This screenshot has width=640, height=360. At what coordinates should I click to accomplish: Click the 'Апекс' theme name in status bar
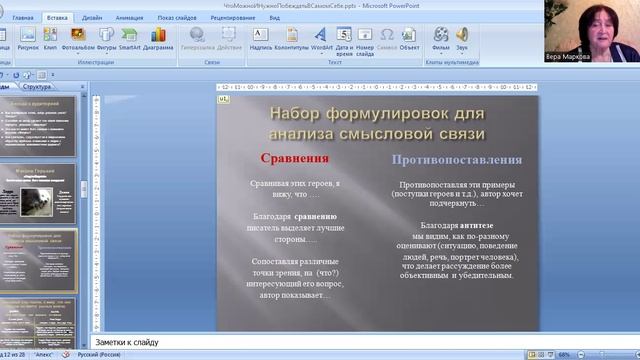(x=43, y=355)
